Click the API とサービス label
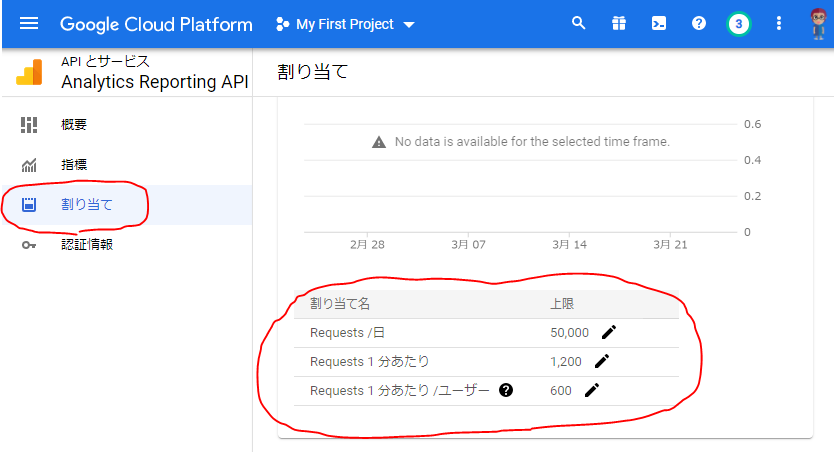Viewport: 834px width, 452px height. click(x=105, y=62)
